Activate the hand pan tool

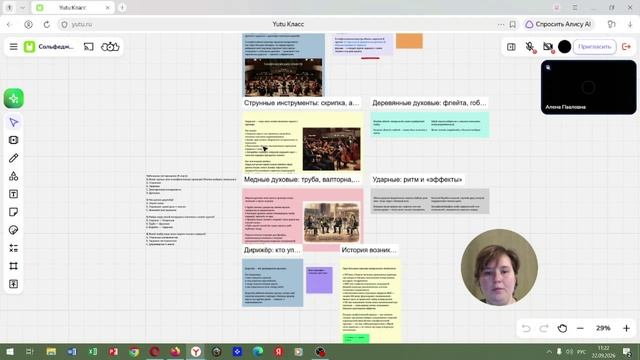(x=562, y=328)
